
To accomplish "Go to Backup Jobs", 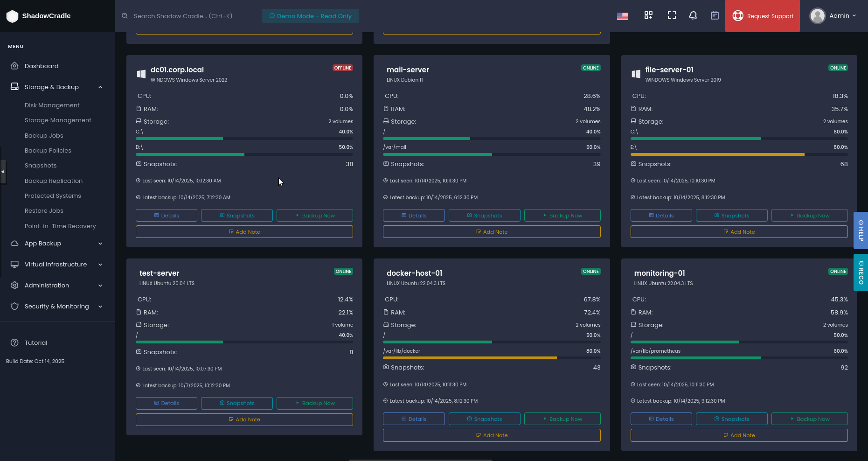I will tap(44, 136).
